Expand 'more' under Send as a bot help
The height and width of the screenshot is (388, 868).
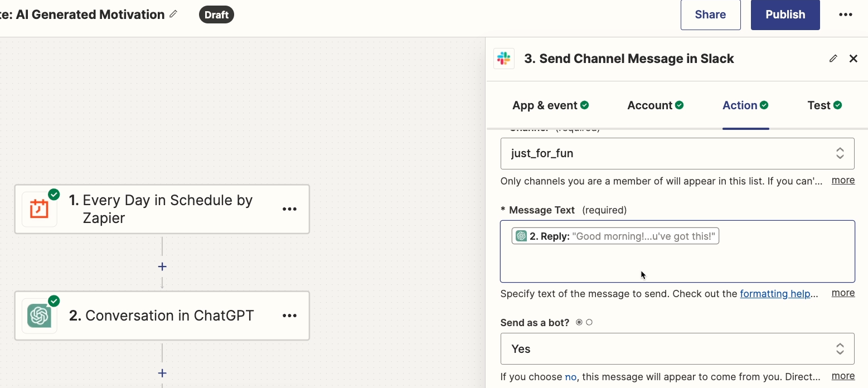pyautogui.click(x=843, y=376)
